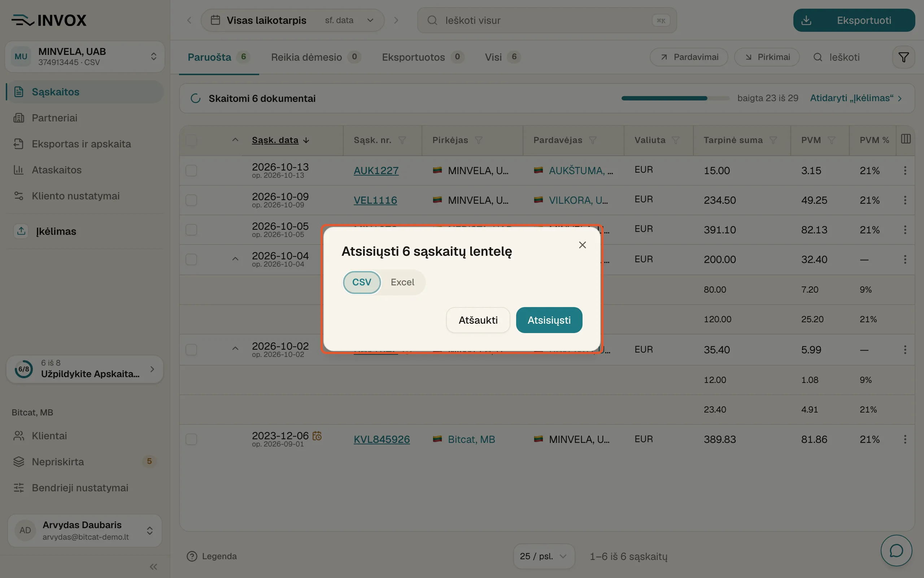
Task: Toggle checkbox for AUK1227 row
Action: click(x=191, y=171)
